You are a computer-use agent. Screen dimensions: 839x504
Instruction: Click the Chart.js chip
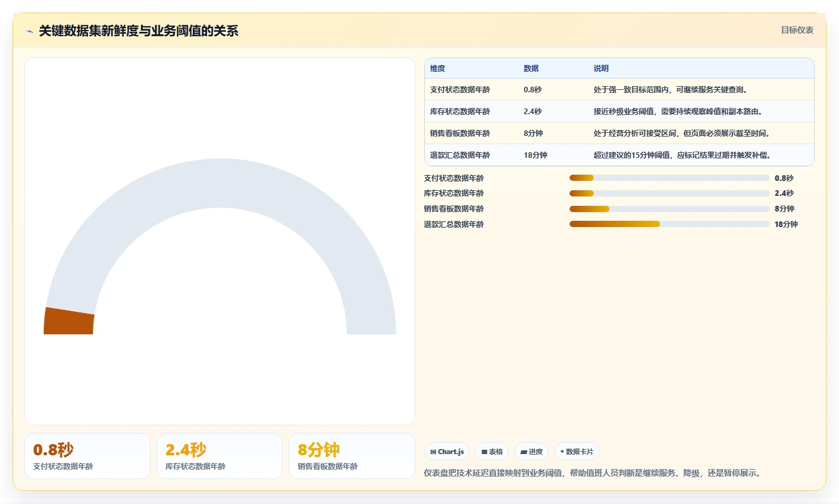coord(447,452)
